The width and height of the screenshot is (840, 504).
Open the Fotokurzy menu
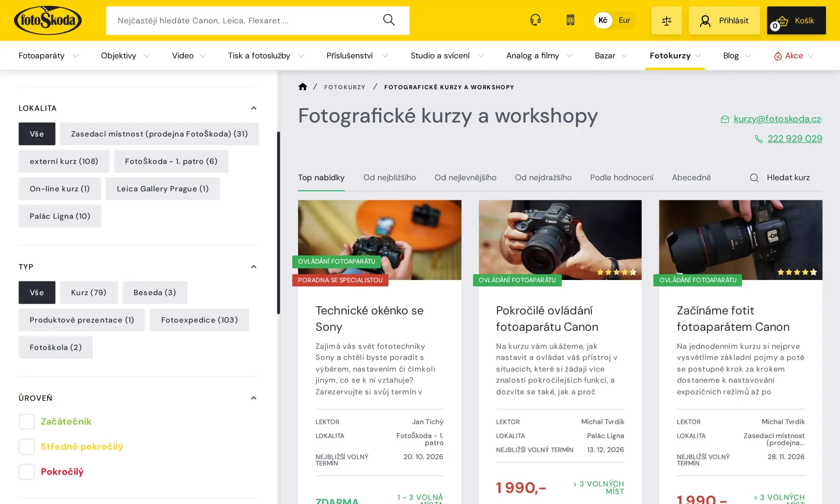pos(675,56)
